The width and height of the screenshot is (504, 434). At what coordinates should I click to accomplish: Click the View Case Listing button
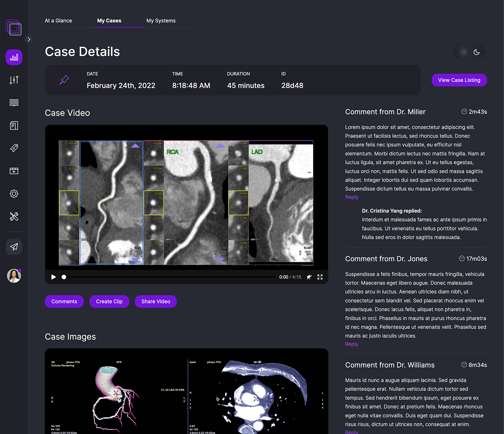coord(459,80)
